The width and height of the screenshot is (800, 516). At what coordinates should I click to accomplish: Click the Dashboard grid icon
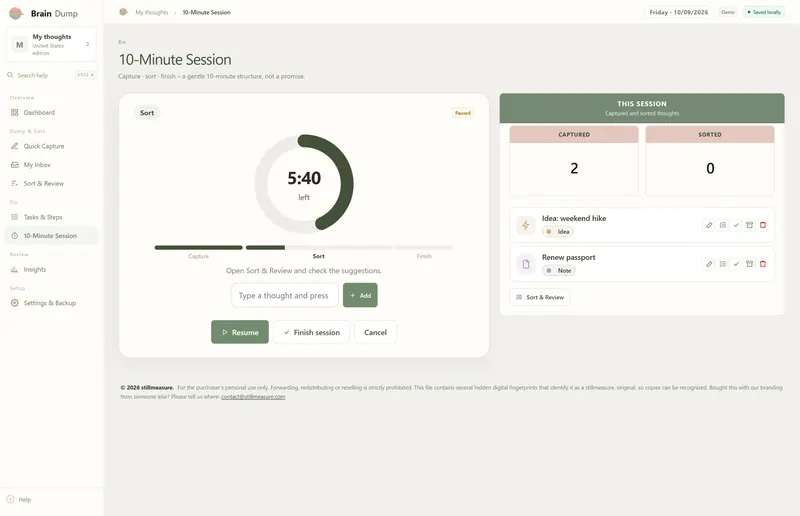tap(14, 112)
